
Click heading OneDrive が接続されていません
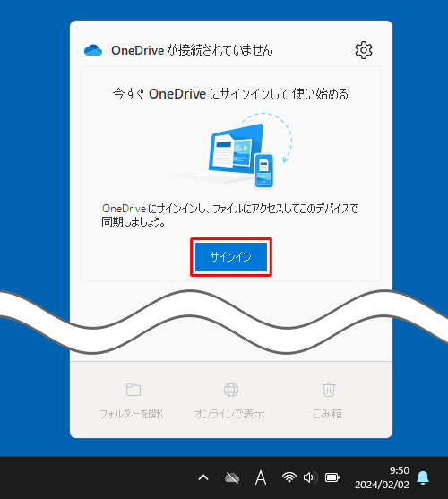click(x=192, y=50)
